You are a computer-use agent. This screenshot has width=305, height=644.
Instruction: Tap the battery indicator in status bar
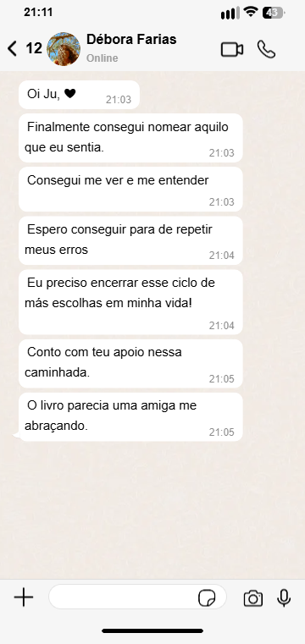pos(274,13)
